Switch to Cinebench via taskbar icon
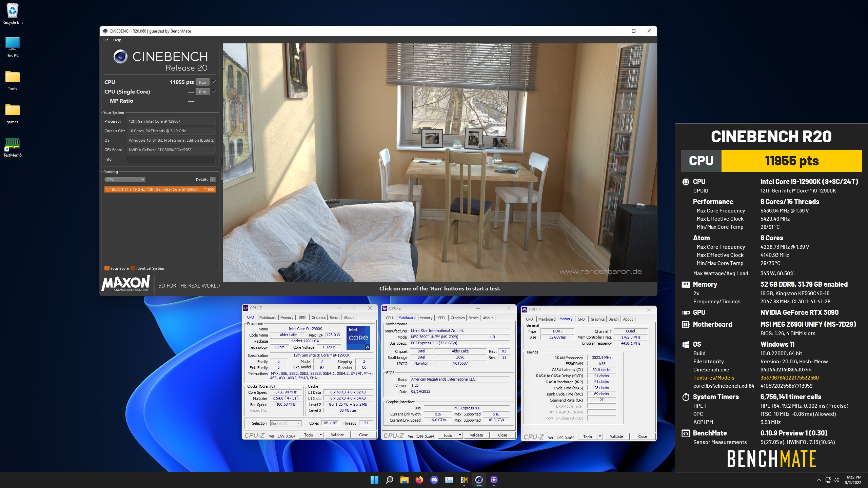The image size is (868, 488). (479, 480)
